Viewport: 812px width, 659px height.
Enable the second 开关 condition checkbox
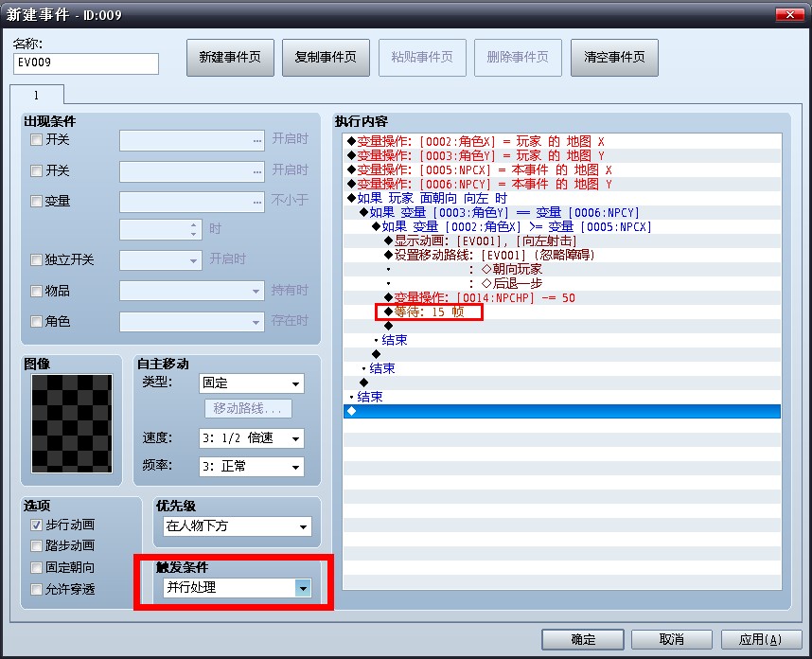pos(36,171)
